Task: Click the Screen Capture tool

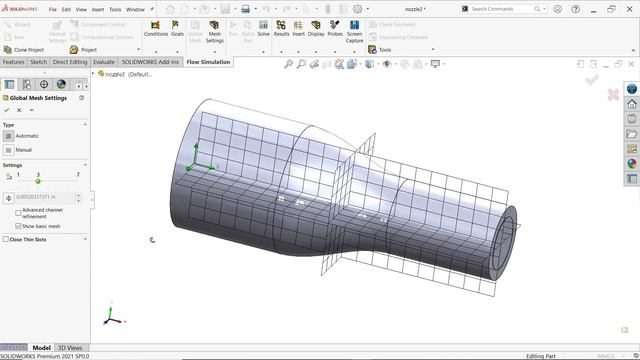Action: pyautogui.click(x=354, y=32)
